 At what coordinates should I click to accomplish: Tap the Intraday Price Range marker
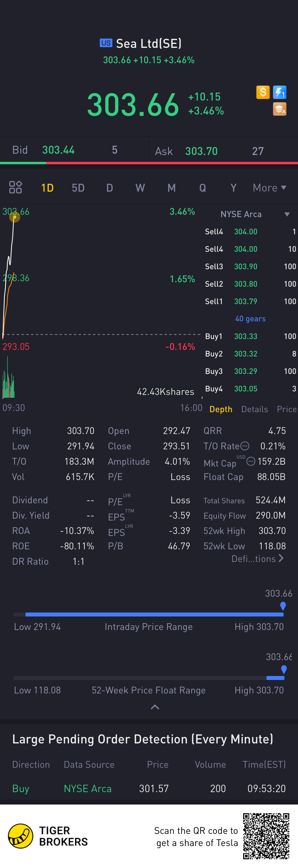click(283, 606)
